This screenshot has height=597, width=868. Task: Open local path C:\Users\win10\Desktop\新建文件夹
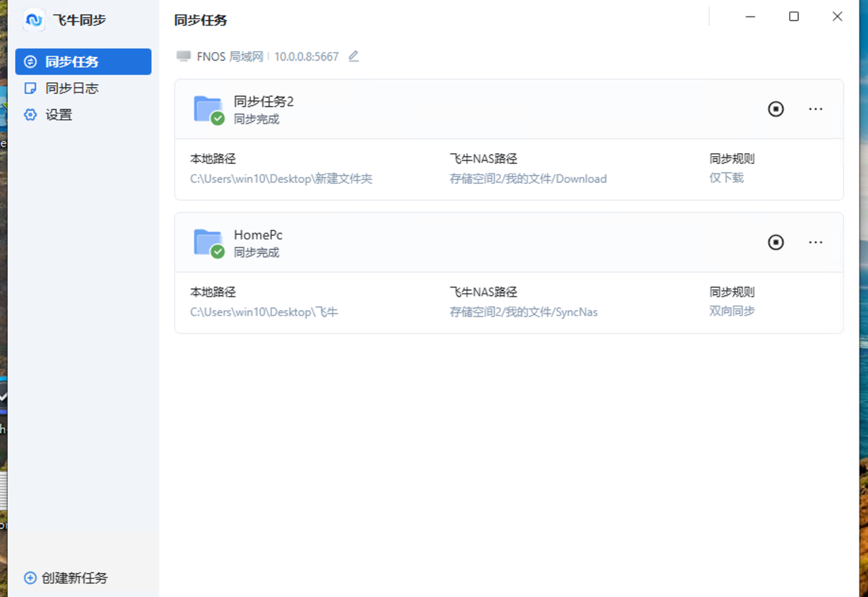(x=281, y=179)
